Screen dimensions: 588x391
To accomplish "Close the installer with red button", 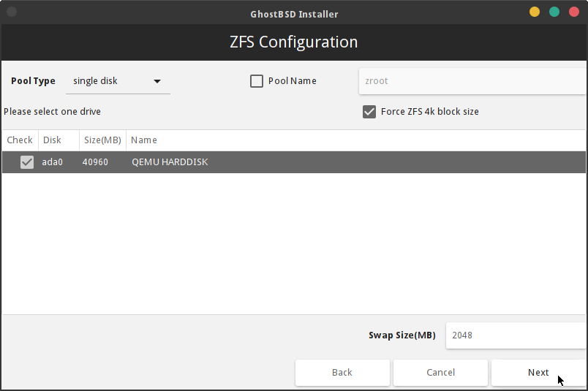I will pos(574,12).
